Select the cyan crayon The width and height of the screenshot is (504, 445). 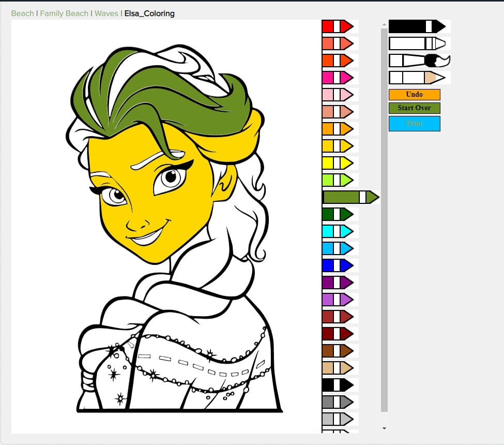pyautogui.click(x=338, y=231)
